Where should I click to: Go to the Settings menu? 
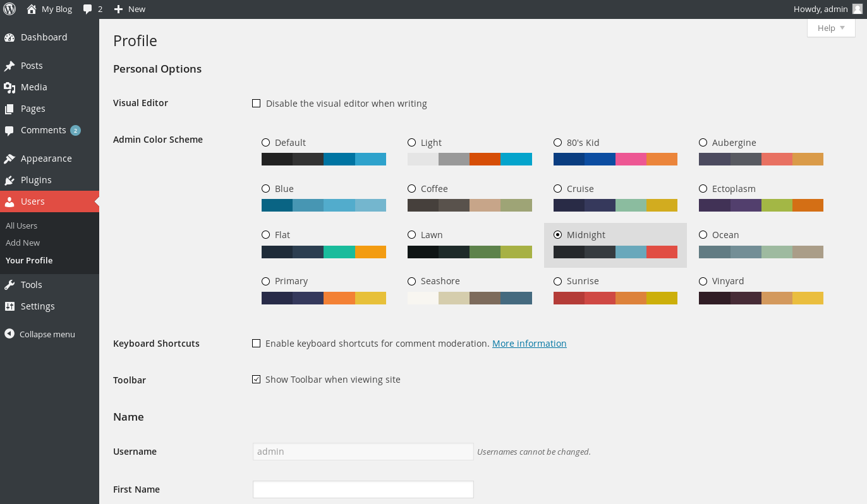(37, 306)
